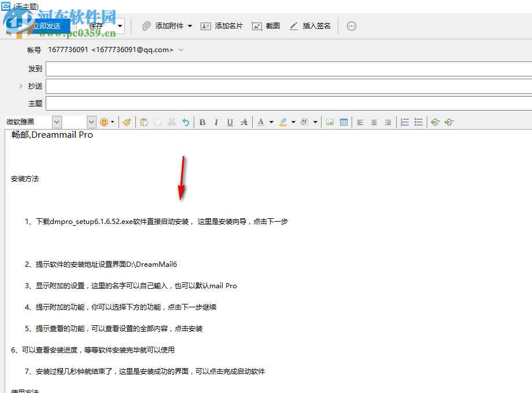Viewport: 532px width, 393px height.
Task: Toggle the numbered list formatting
Action: [404, 122]
